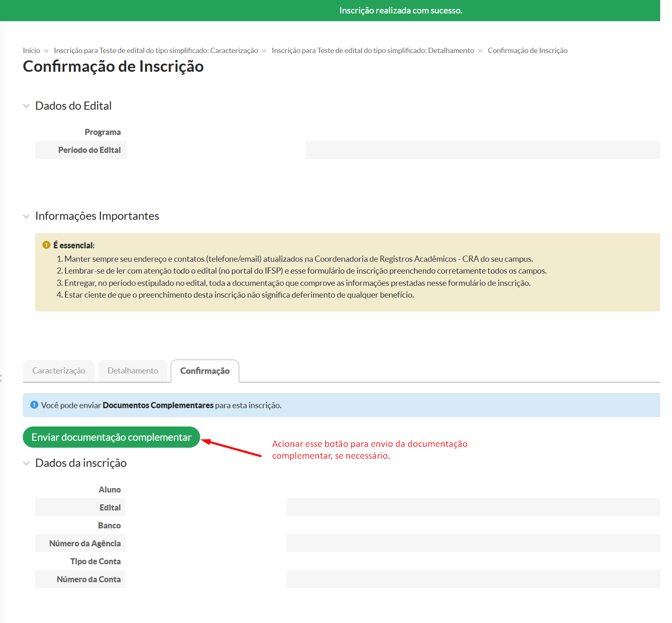Click the Confirmação de Inscrição page heading

tap(113, 66)
